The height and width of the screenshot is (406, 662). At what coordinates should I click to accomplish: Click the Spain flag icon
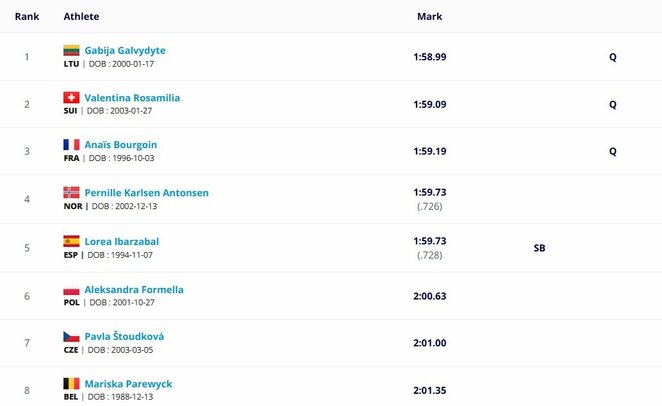[x=71, y=241]
